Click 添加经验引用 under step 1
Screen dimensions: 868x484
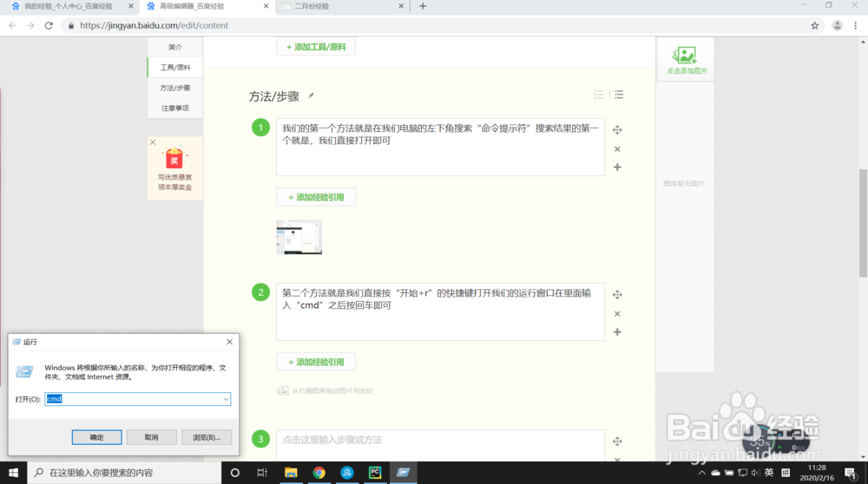316,198
